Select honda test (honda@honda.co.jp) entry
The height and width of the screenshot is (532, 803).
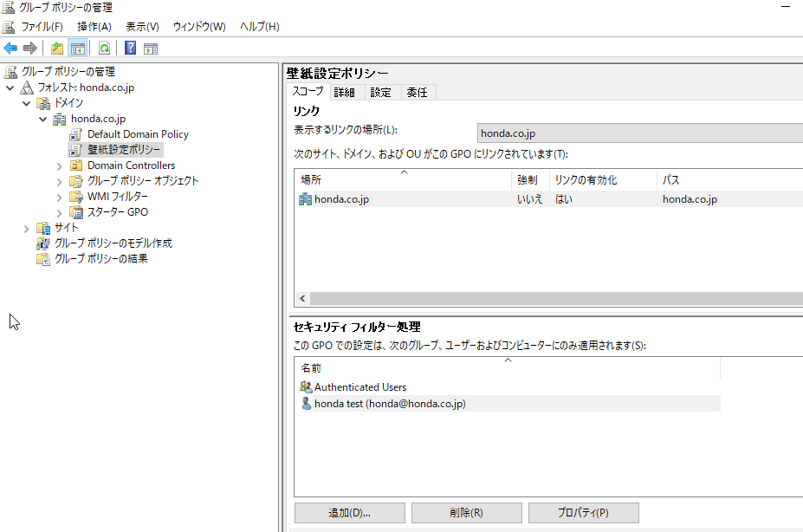click(x=390, y=404)
